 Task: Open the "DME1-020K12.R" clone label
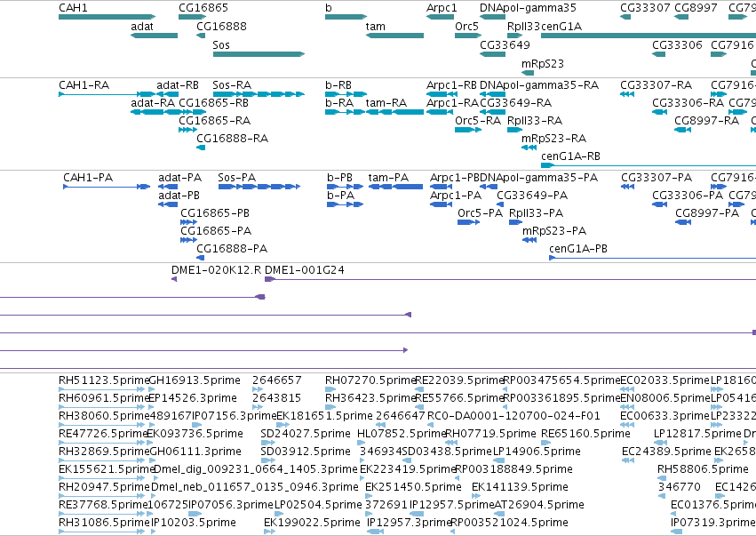pyautogui.click(x=217, y=270)
